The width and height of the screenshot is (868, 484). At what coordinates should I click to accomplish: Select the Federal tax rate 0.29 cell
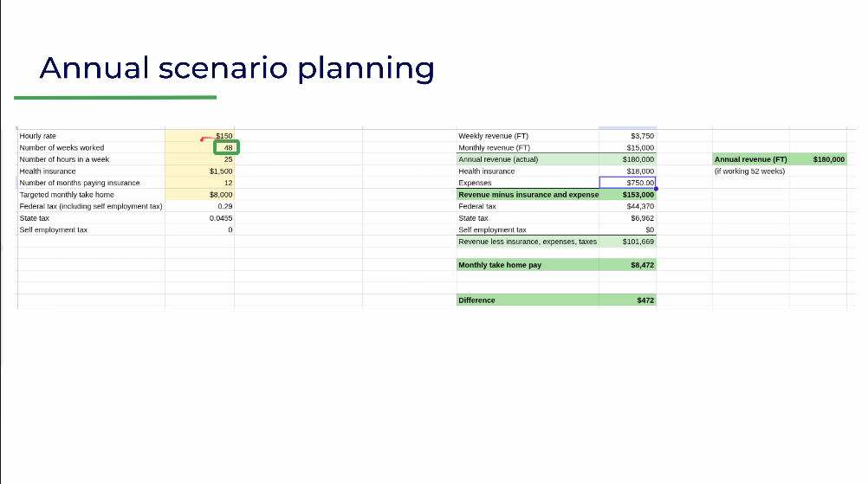coord(199,206)
